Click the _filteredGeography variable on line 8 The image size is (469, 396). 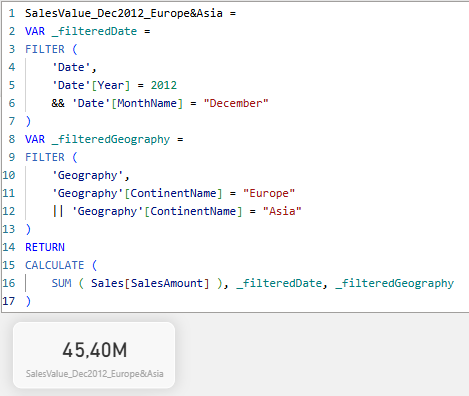point(111,139)
